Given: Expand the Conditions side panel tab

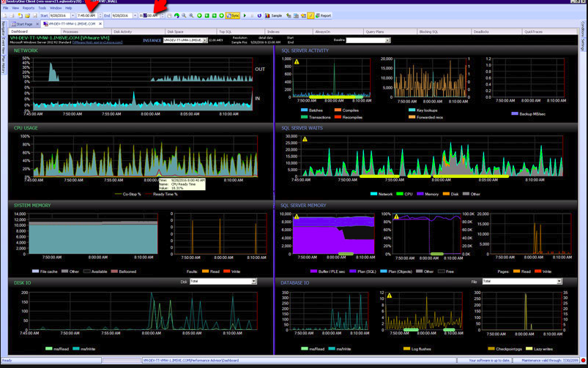Looking at the screenshot, I should 583,29.
